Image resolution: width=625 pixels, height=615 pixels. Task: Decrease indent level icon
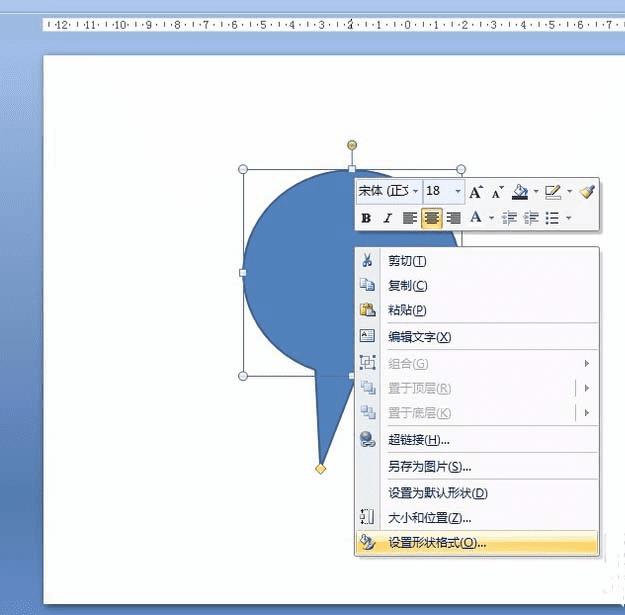(x=509, y=218)
